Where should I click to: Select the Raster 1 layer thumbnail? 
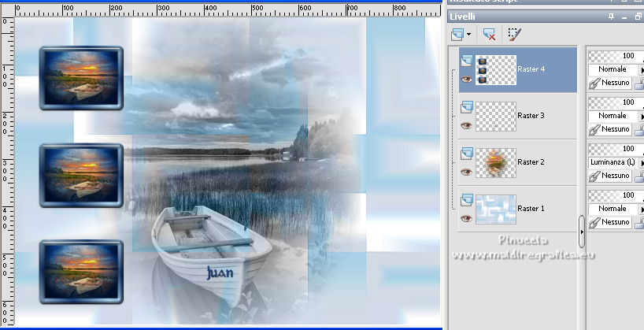[x=496, y=209]
